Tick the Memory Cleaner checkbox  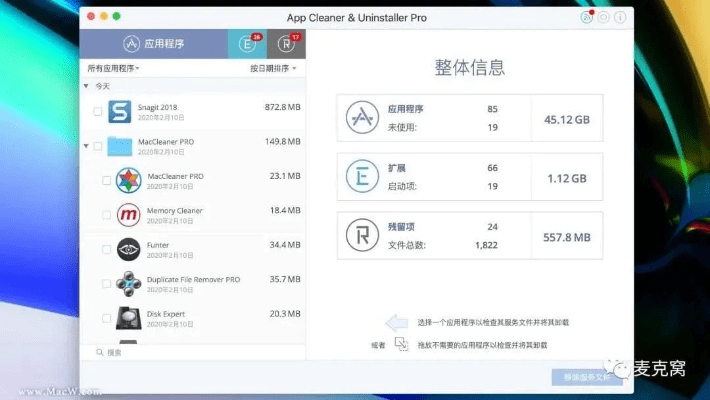click(x=107, y=216)
